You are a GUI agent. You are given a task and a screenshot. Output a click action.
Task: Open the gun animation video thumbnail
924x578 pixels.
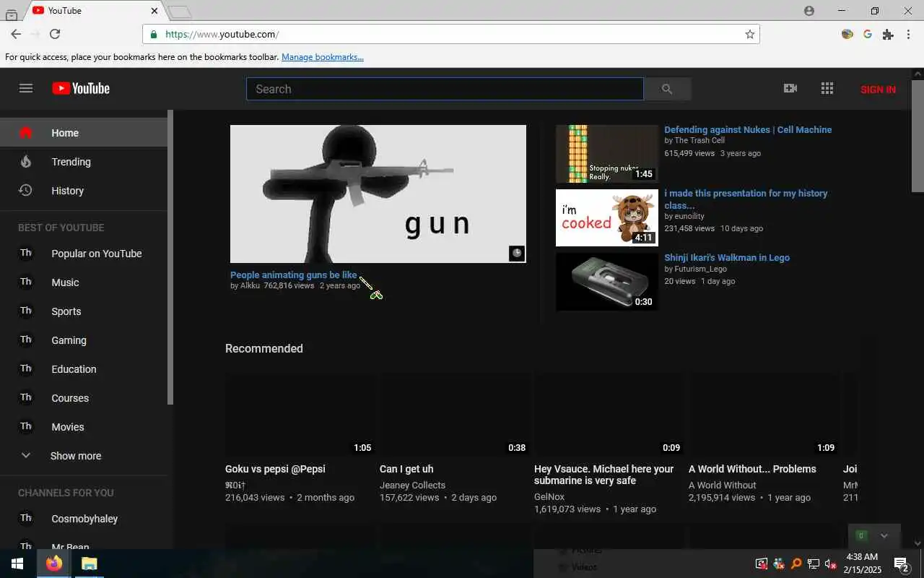(378, 194)
